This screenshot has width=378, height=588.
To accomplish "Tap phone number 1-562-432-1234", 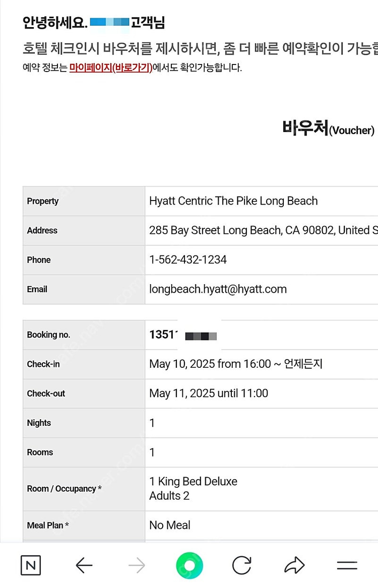I will point(188,260).
